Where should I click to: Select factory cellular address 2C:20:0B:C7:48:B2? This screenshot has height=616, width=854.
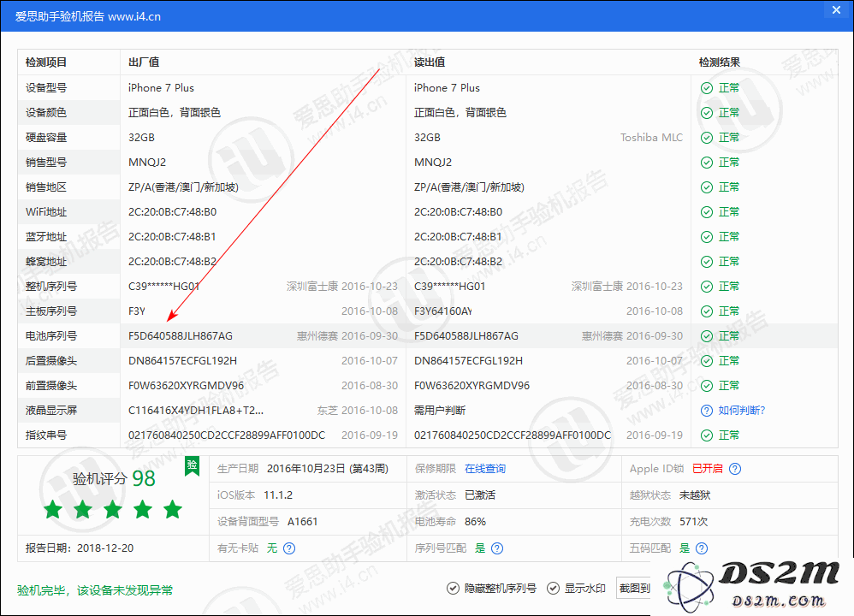click(x=172, y=262)
